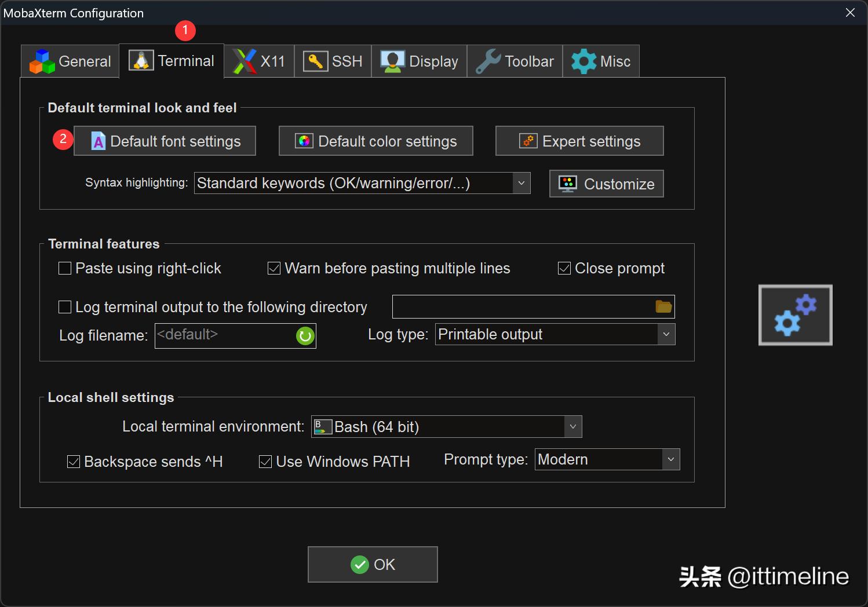Click the folder browse icon for log directory
The width and height of the screenshot is (868, 607).
[x=663, y=306]
